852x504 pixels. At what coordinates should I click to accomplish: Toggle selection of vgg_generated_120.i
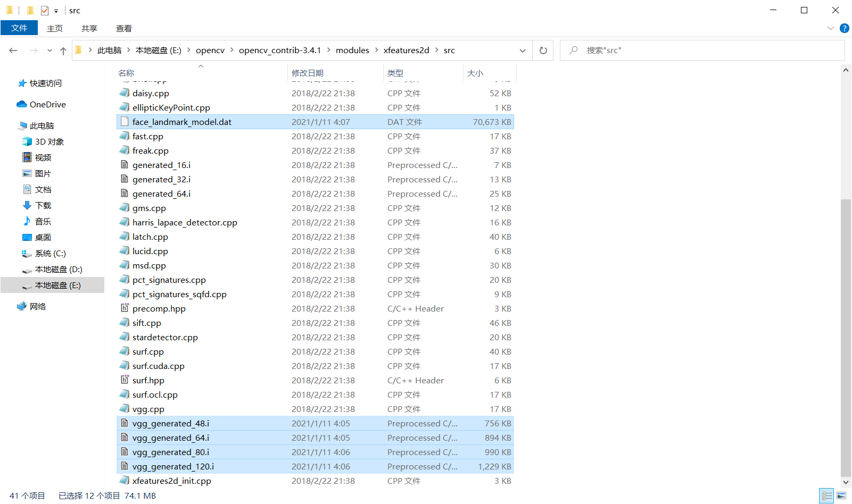click(x=172, y=466)
